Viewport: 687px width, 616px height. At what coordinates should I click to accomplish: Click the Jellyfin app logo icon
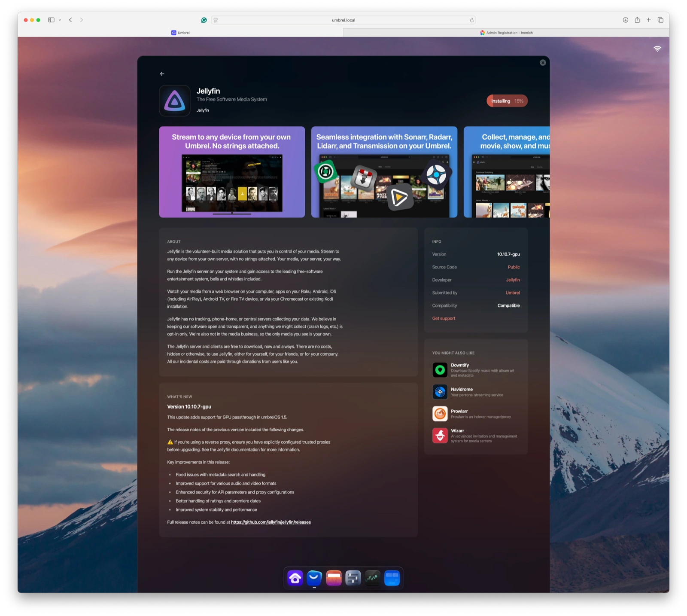click(174, 101)
